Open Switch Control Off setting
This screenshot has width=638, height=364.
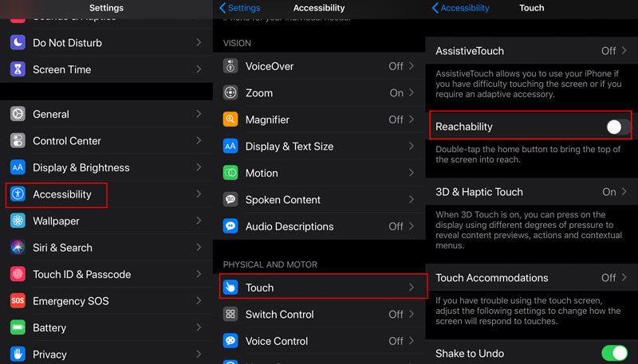coord(319,314)
